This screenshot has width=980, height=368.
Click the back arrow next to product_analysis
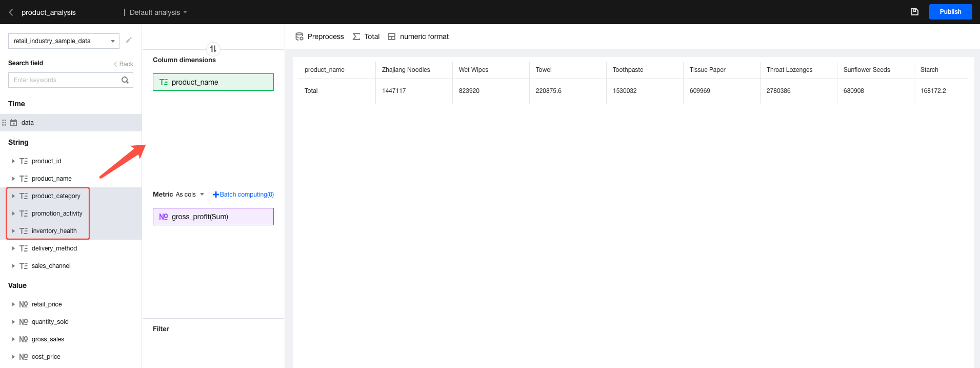coord(11,12)
